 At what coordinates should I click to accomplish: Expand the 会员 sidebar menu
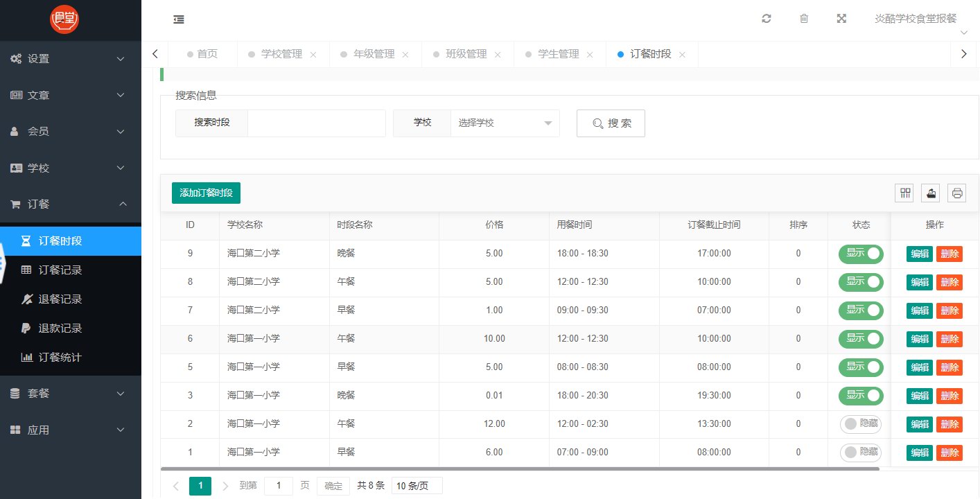(71, 131)
